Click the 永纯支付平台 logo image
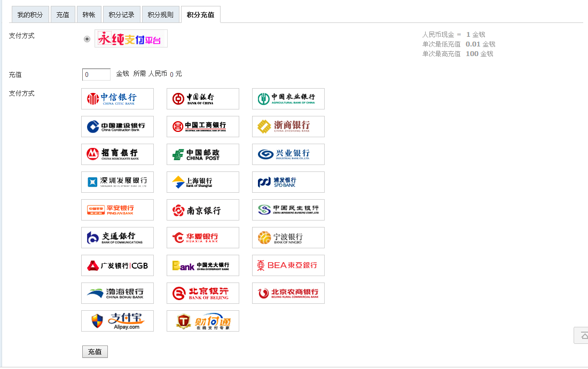This screenshot has height=369, width=588. tap(131, 38)
